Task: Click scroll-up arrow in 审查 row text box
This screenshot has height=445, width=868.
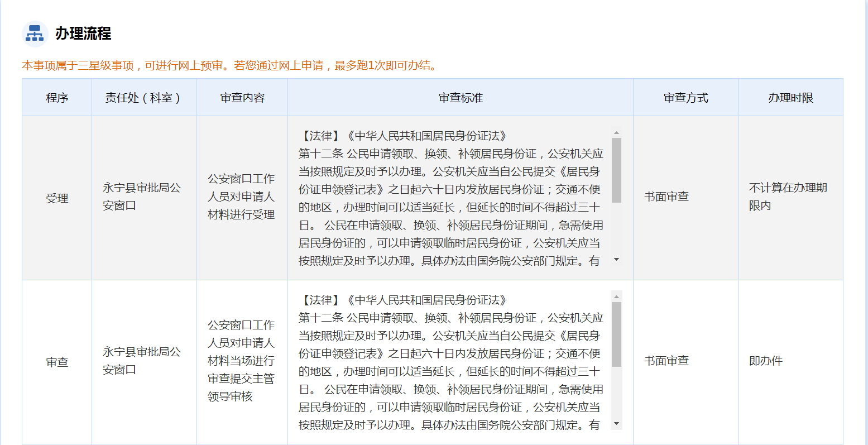Action: tap(616, 297)
